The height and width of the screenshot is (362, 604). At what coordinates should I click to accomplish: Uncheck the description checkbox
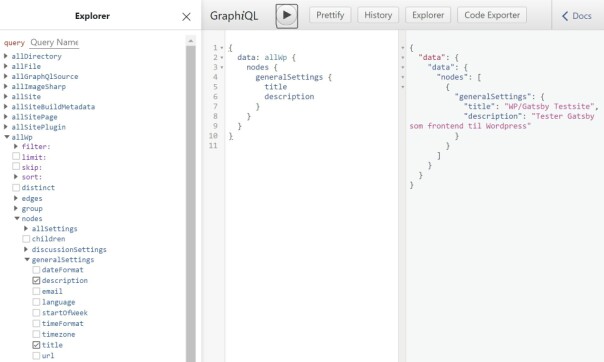36,280
